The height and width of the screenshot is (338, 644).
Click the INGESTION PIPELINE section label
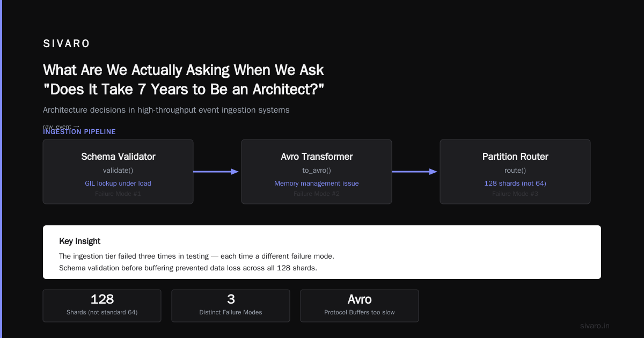point(79,132)
